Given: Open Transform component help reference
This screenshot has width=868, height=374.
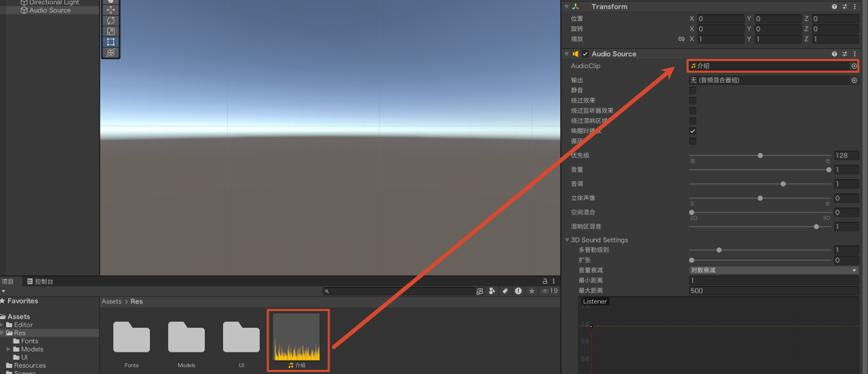Looking at the screenshot, I should pyautogui.click(x=835, y=6).
